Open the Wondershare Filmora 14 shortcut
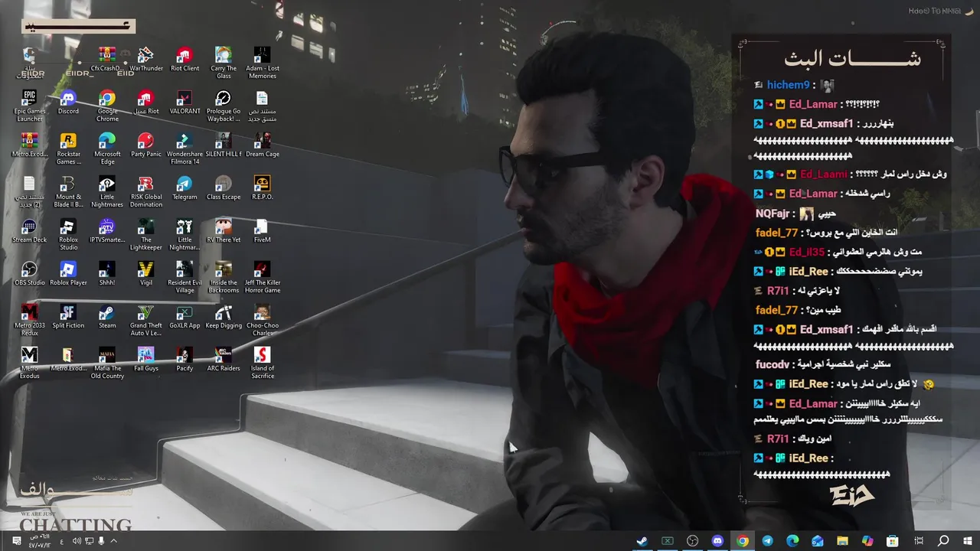Screen dimensions: 980x551 click(x=185, y=148)
